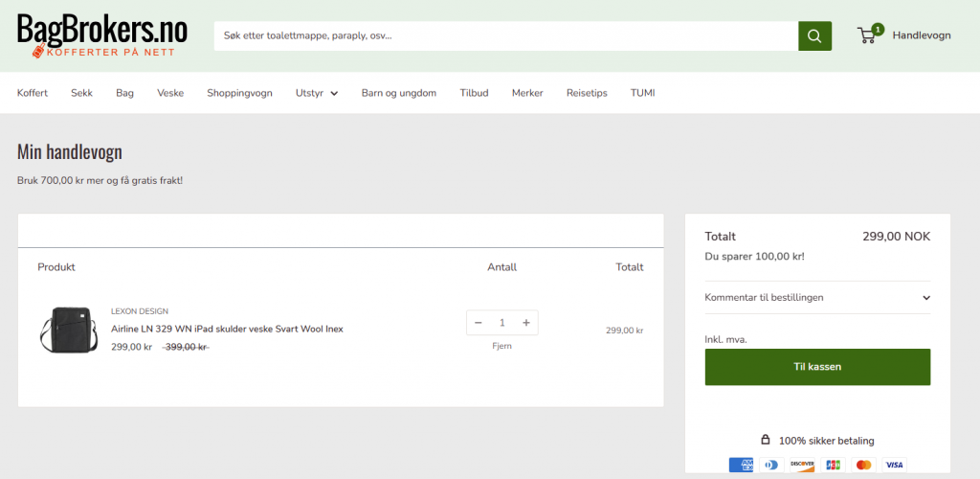Navigate to Shoppingvogn category
The height and width of the screenshot is (479, 980).
pyautogui.click(x=240, y=93)
